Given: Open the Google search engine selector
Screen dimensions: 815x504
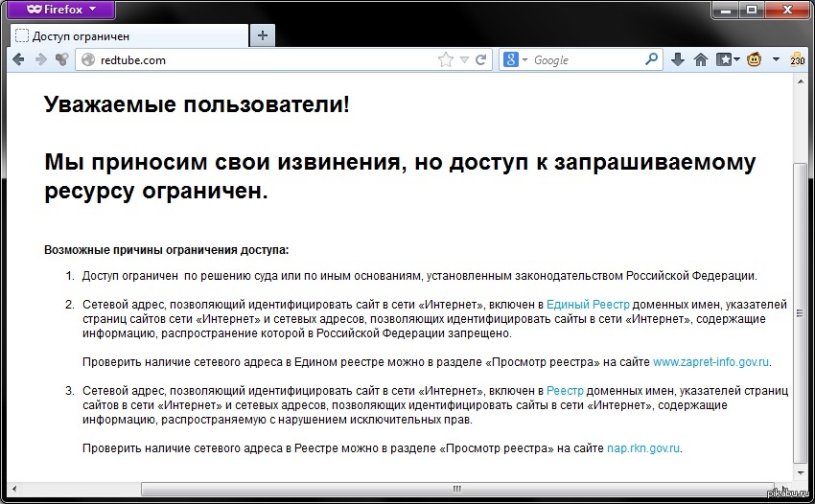Looking at the screenshot, I should tap(516, 59).
